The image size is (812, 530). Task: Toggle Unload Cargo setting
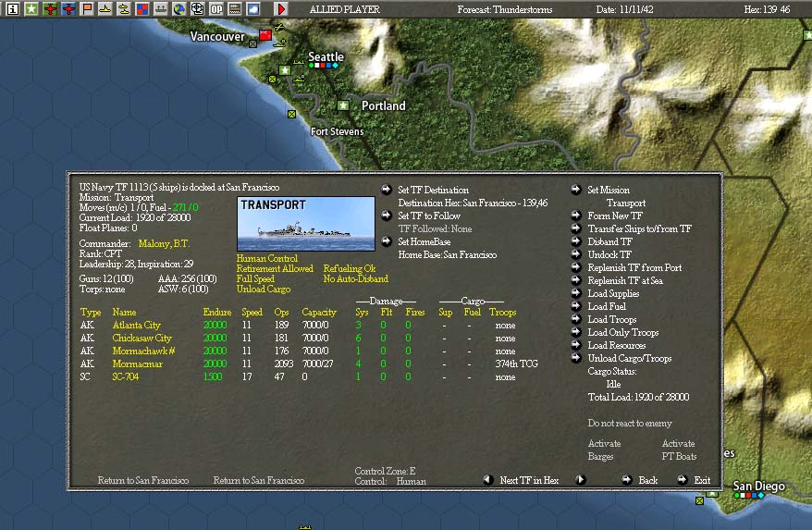click(x=264, y=290)
